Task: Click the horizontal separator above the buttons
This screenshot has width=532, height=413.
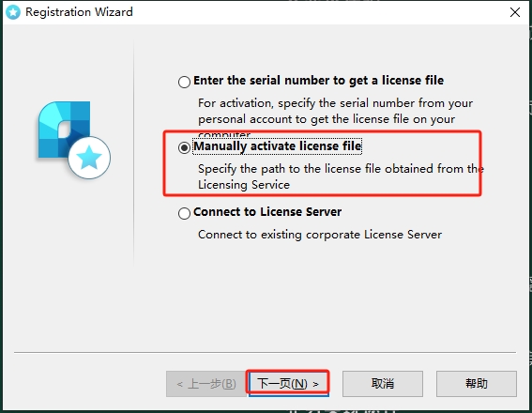Action: tap(265, 353)
